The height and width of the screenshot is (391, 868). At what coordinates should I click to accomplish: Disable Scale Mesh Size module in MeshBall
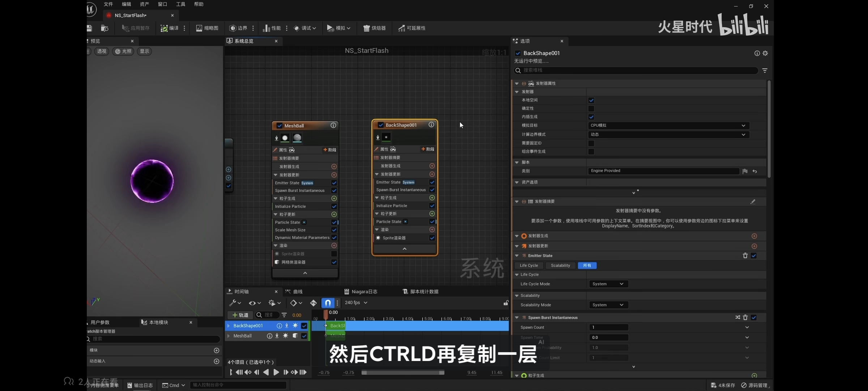[334, 230]
